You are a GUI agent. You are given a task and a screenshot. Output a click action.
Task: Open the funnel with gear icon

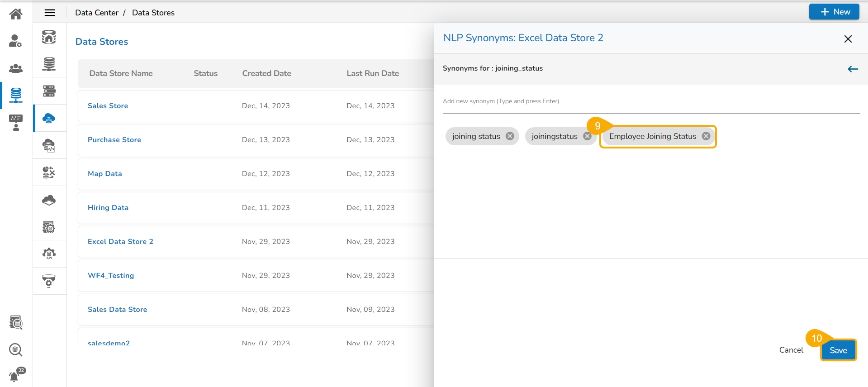(49, 281)
